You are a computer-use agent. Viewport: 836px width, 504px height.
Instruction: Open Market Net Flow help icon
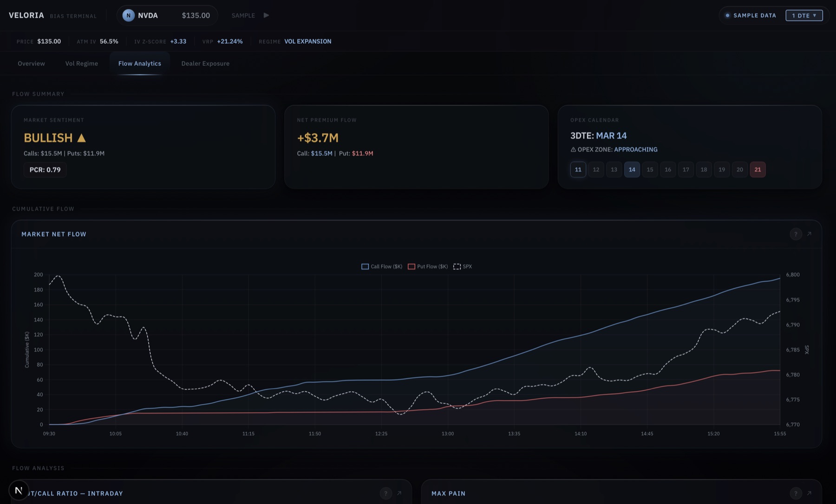coord(796,234)
